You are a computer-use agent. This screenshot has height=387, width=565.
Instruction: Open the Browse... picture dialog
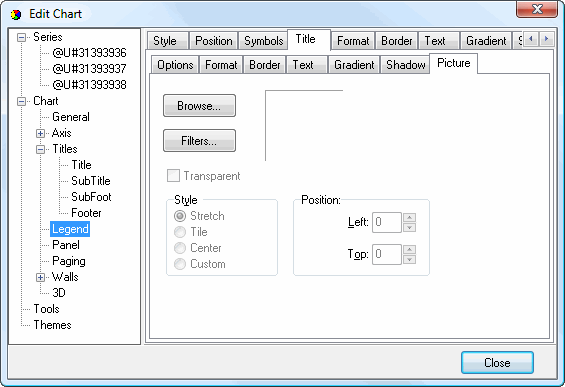coord(199,106)
